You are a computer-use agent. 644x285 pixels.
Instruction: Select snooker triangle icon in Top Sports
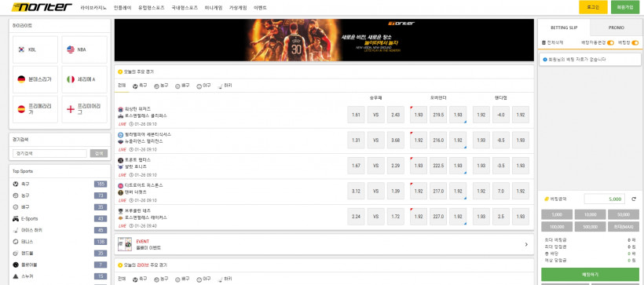tap(16, 276)
